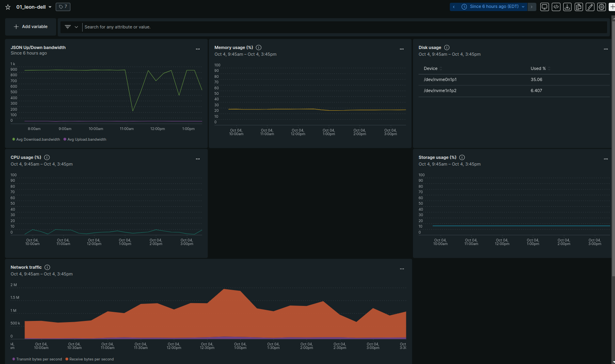Duplicate the dashboard using the copy icon
This screenshot has width=615, height=364.
click(x=579, y=7)
